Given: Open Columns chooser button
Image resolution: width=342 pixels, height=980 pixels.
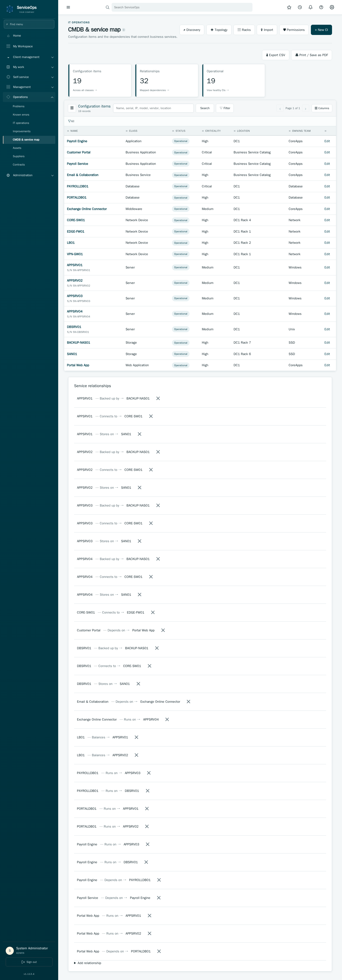Looking at the screenshot, I should 322,108.
